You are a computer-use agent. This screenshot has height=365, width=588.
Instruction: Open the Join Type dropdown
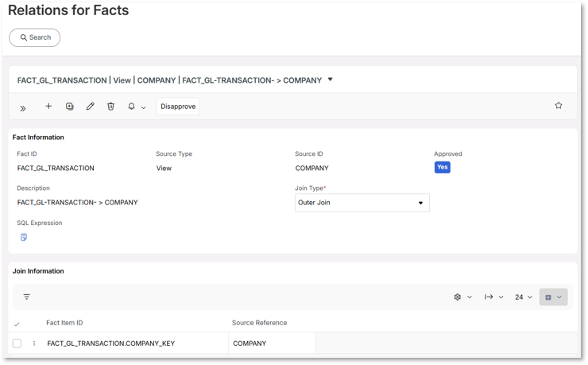point(362,203)
